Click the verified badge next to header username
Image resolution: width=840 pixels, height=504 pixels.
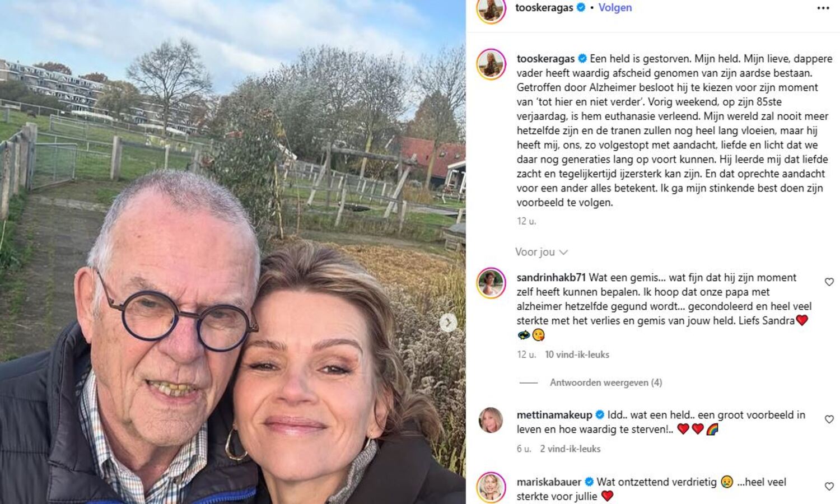pos(581,8)
